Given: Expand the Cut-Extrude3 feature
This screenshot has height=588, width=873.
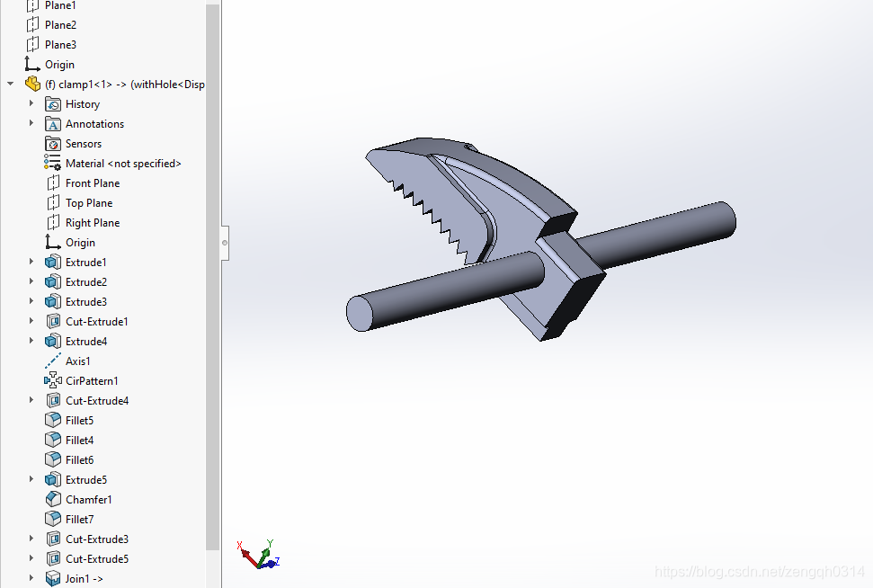Looking at the screenshot, I should 31,539.
